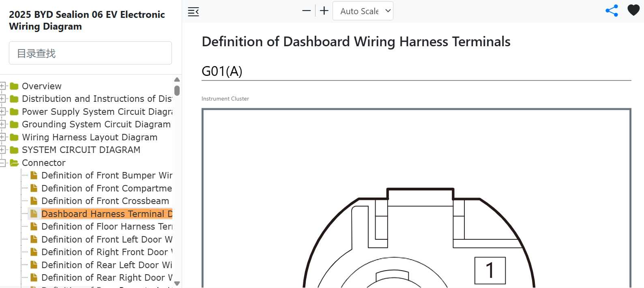
Task: Select Power Supply System Circuit Diagram item
Action: (97, 112)
